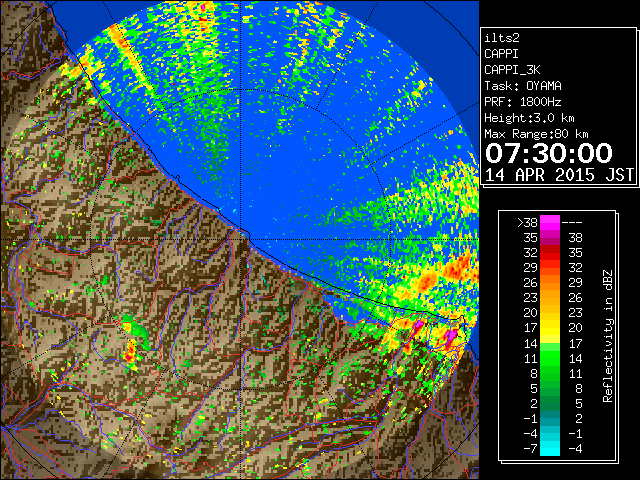The height and width of the screenshot is (480, 640).
Task: Click the '---' label on color scale
Action: coord(572,223)
